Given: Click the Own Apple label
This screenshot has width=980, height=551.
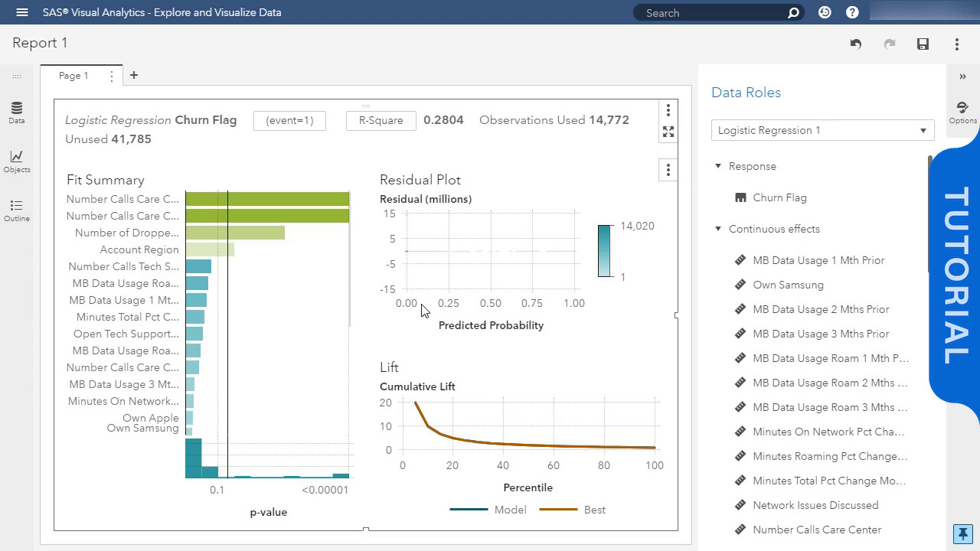Looking at the screenshot, I should (x=151, y=418).
